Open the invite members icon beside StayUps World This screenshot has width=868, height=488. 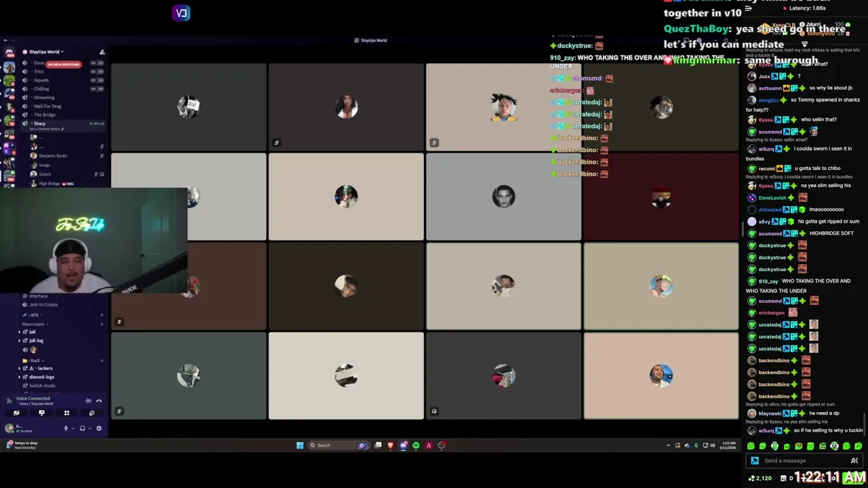(x=102, y=52)
